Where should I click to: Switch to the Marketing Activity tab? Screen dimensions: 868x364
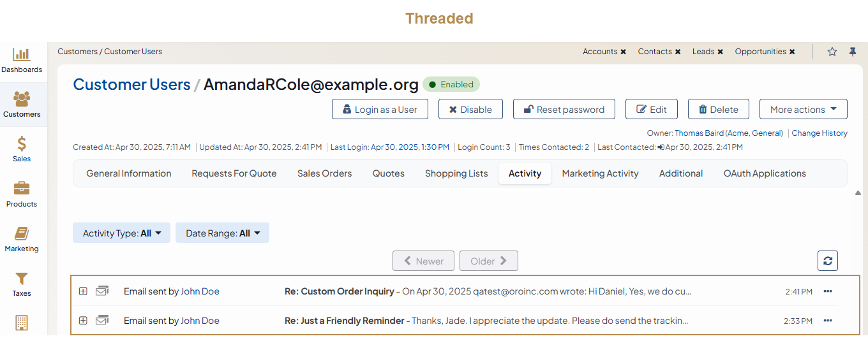click(x=600, y=173)
